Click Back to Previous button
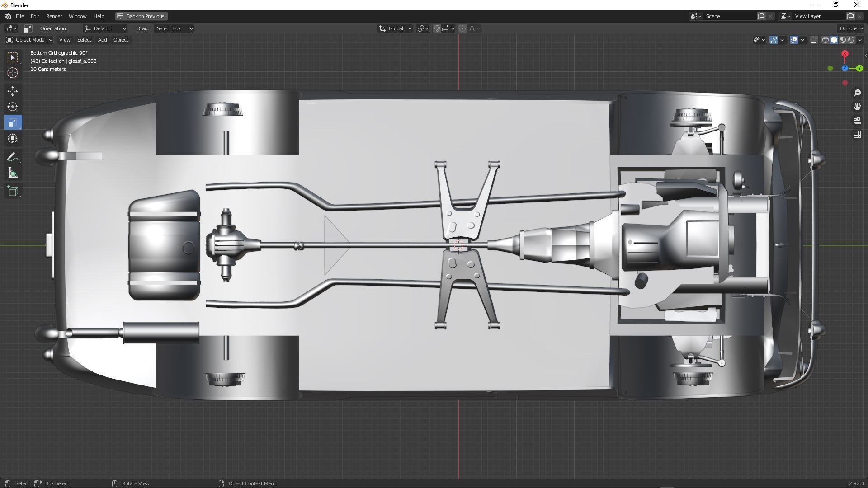 pos(141,16)
